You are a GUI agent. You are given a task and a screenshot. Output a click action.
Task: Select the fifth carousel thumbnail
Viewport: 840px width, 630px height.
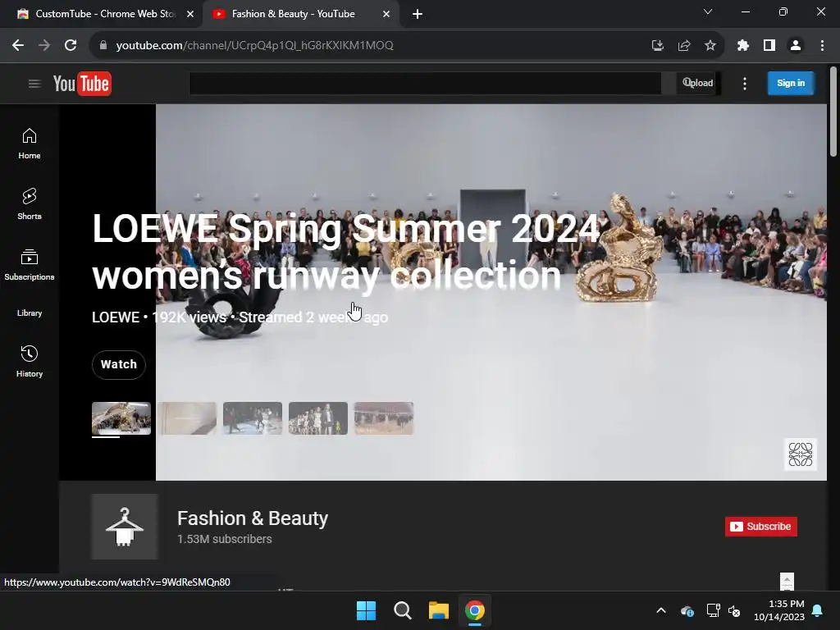(x=384, y=418)
